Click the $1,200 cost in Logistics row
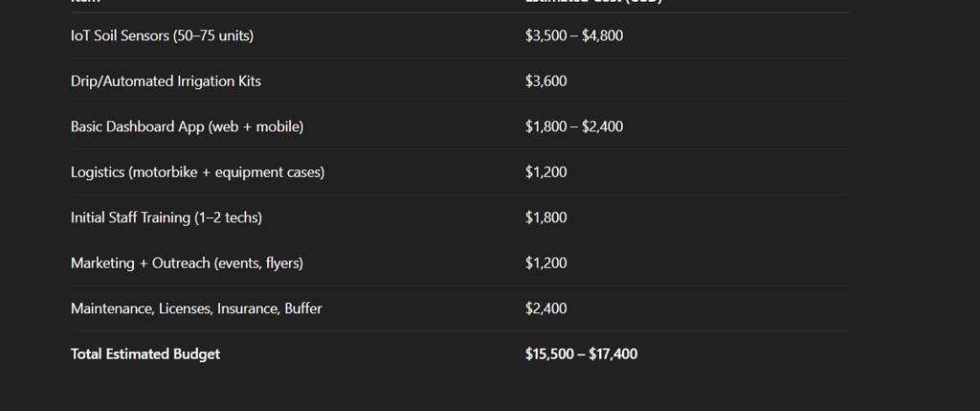This screenshot has height=411, width=980. point(546,172)
